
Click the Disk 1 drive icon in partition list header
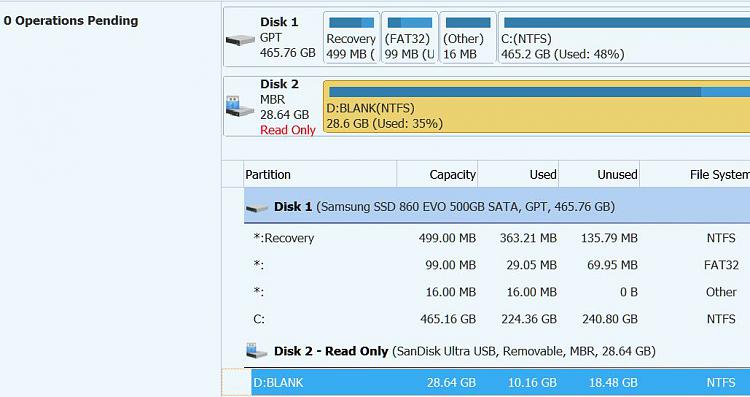pyautogui.click(x=257, y=208)
